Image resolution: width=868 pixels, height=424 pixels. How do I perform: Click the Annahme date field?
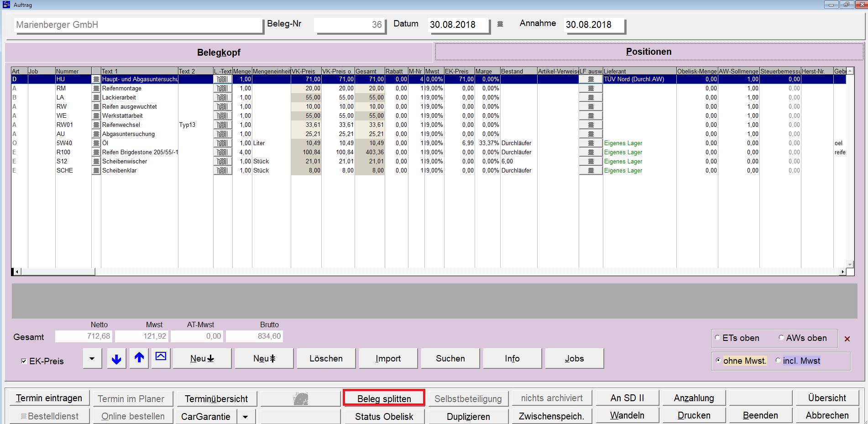click(594, 25)
